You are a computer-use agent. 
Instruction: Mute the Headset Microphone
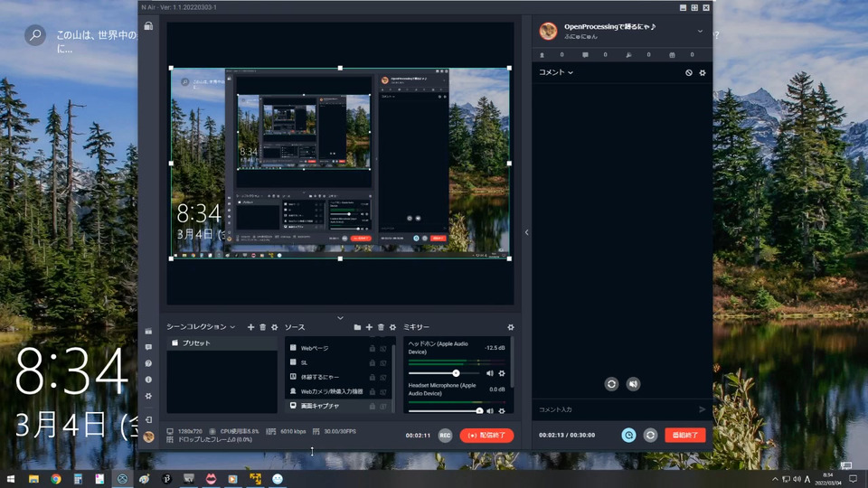pos(490,411)
